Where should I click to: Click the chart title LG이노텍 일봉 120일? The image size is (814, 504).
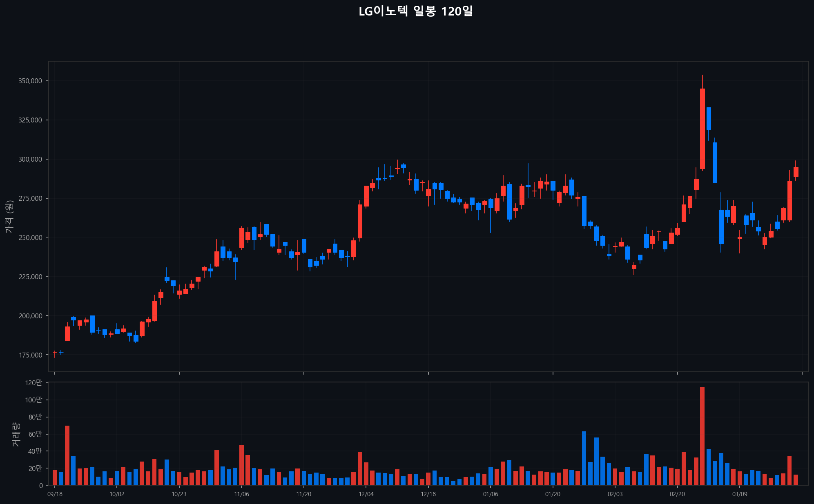point(415,11)
